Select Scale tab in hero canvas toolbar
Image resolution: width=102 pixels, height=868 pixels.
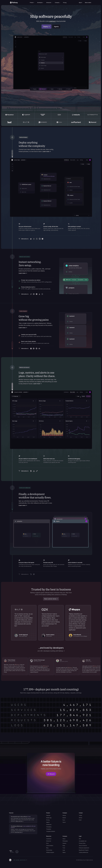[52, 89]
